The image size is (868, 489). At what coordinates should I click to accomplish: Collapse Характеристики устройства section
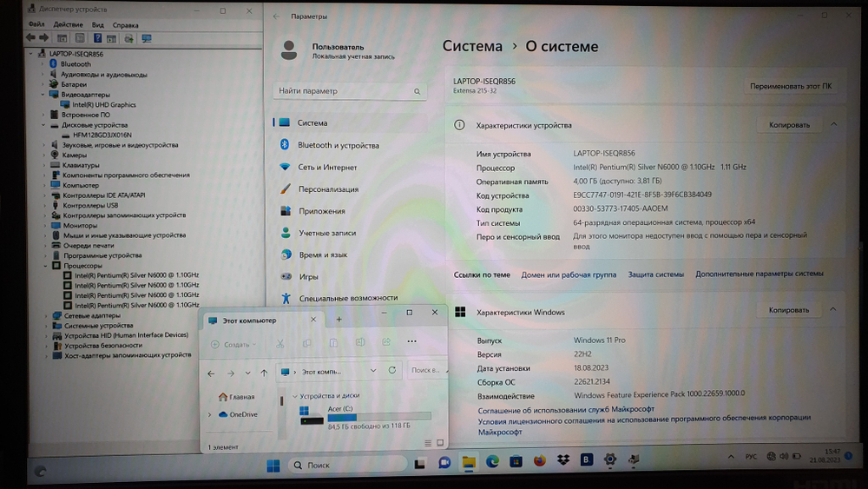click(833, 124)
